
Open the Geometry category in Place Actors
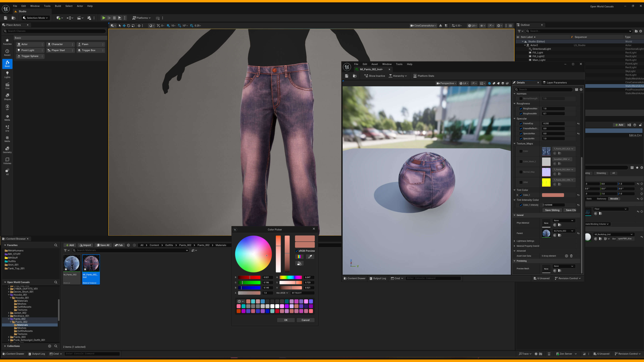7,150
